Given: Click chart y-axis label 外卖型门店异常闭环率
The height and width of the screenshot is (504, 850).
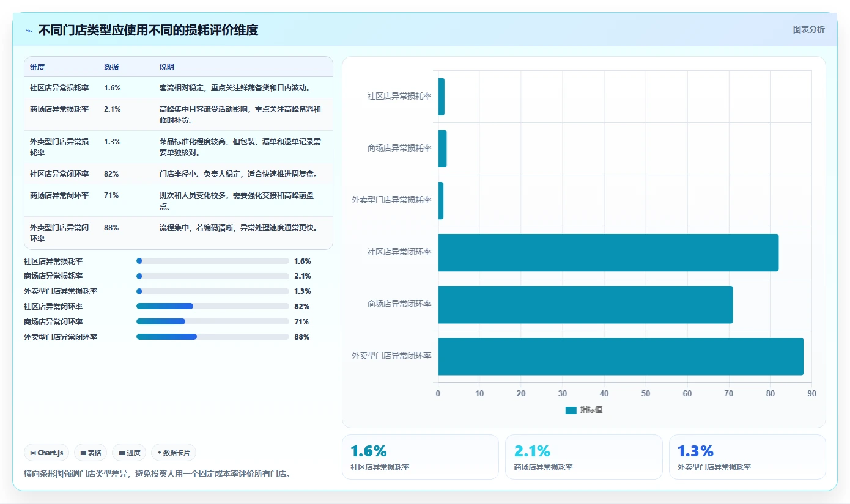Looking at the screenshot, I should [391, 356].
